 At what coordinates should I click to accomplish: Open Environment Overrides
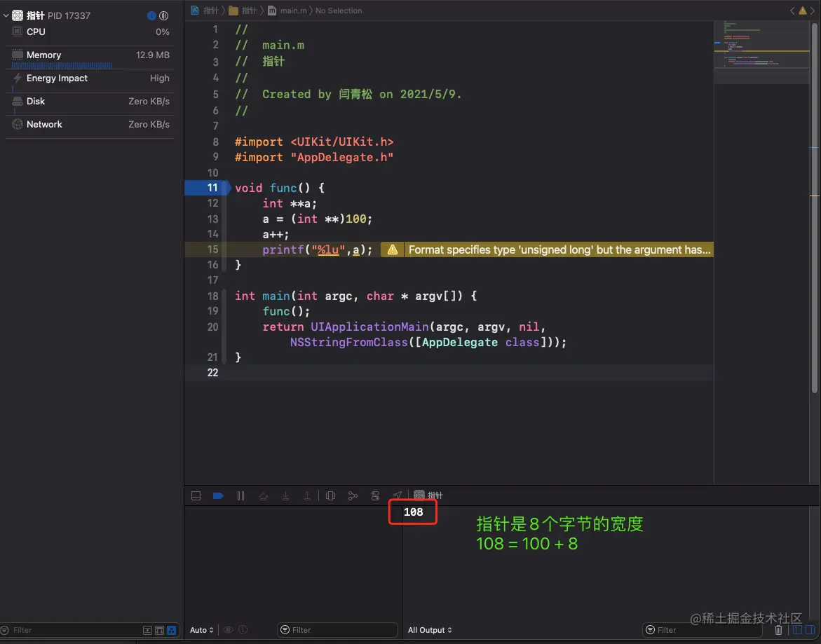click(x=375, y=495)
